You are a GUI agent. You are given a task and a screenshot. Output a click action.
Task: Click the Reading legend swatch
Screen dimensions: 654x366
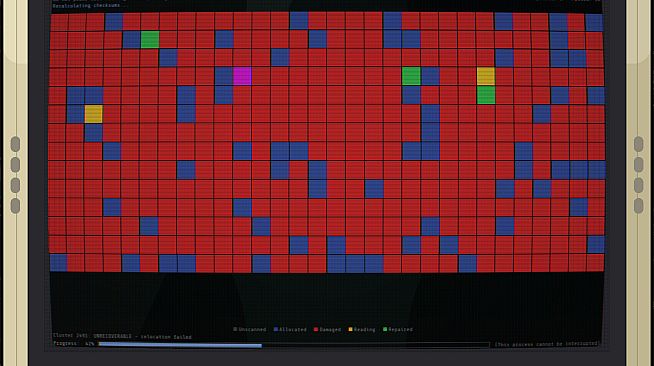[350, 329]
